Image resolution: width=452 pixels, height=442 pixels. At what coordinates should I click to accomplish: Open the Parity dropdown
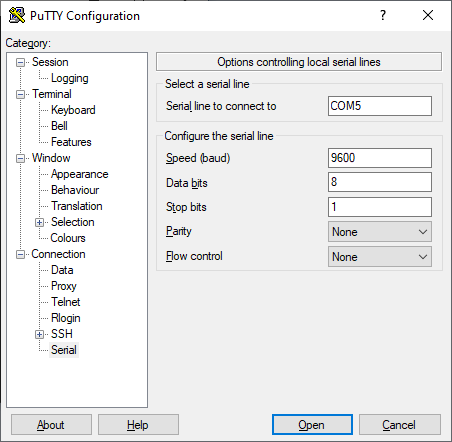380,232
